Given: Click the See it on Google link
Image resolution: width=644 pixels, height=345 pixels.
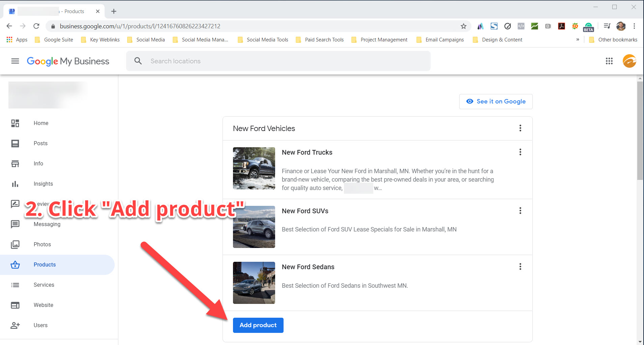Looking at the screenshot, I should (496, 101).
